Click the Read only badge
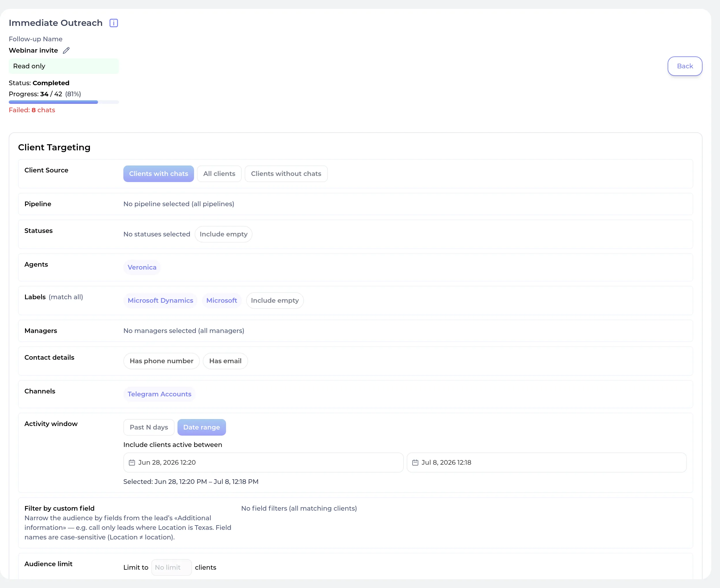The width and height of the screenshot is (720, 588). [64, 66]
